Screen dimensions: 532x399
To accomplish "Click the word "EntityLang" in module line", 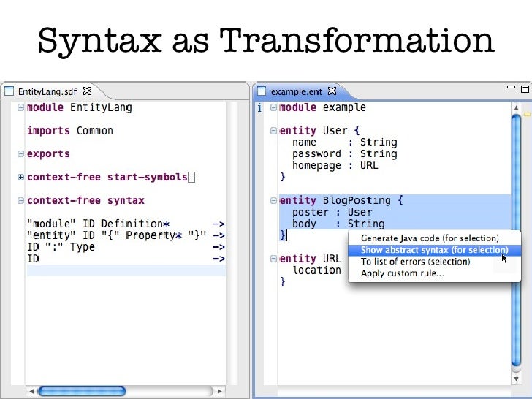I will [101, 107].
